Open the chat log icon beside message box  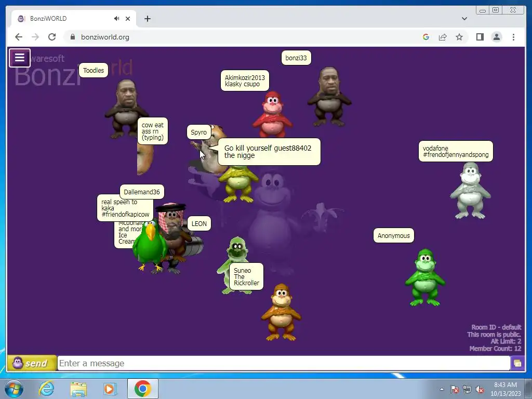point(517,363)
